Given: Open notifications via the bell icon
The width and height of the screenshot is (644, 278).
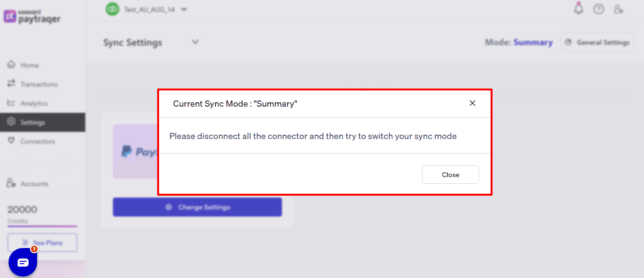Looking at the screenshot, I should 578,9.
